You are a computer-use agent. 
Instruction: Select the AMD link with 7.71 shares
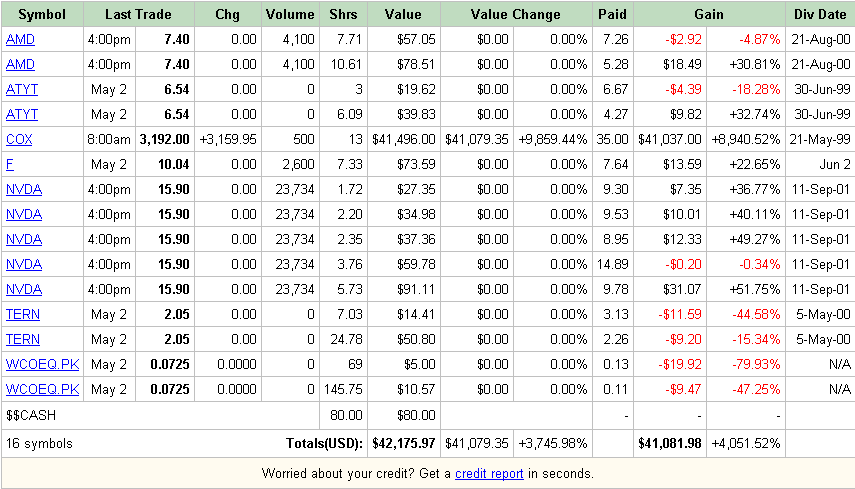click(20, 39)
